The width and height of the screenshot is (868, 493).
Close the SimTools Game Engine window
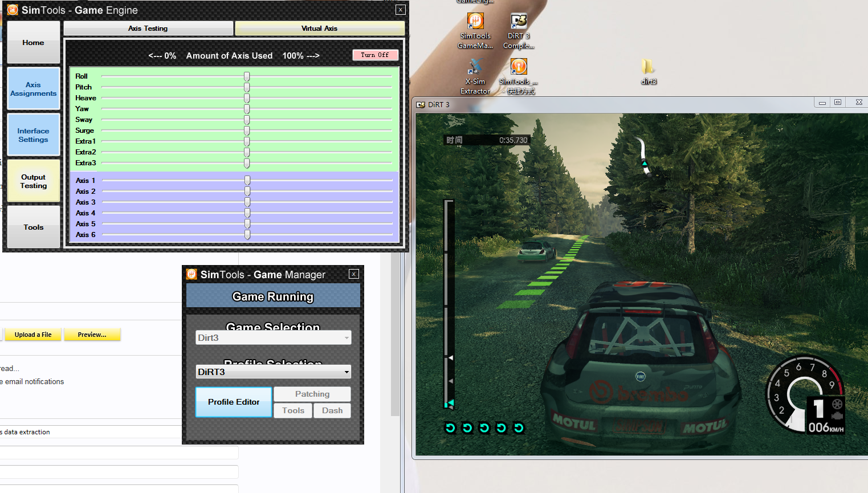click(x=401, y=10)
